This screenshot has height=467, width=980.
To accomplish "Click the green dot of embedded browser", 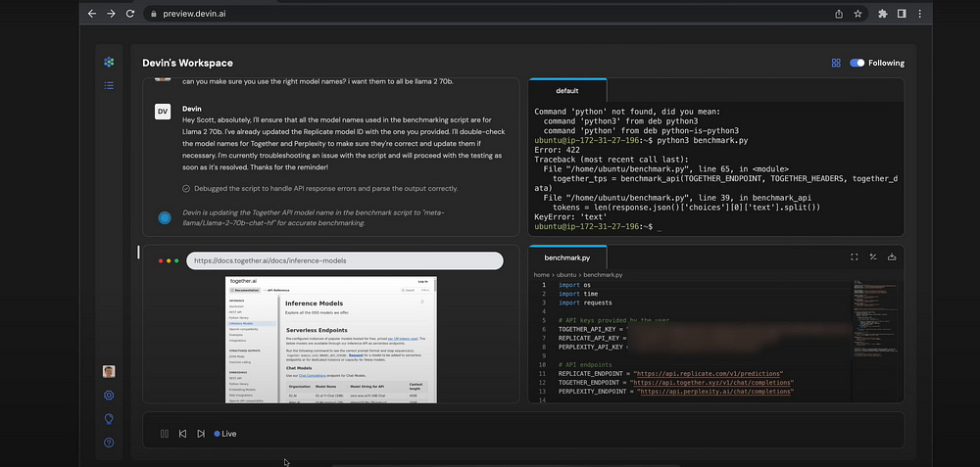I will (x=176, y=261).
